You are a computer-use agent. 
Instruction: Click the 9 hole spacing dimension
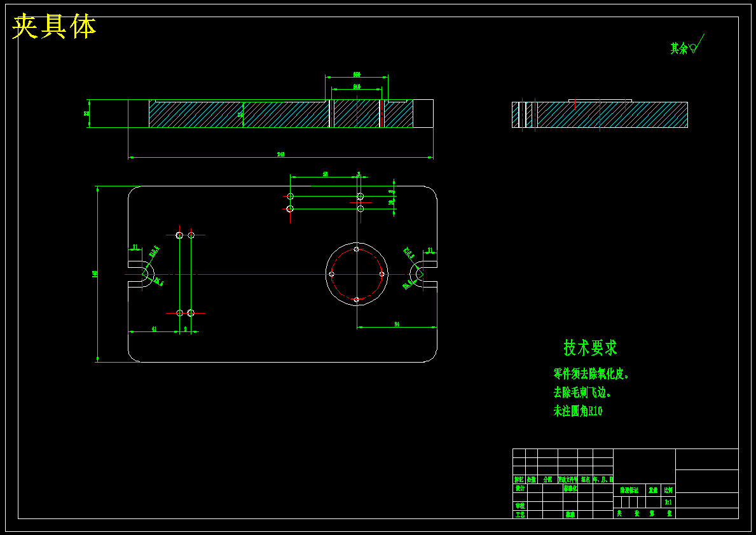(x=186, y=329)
